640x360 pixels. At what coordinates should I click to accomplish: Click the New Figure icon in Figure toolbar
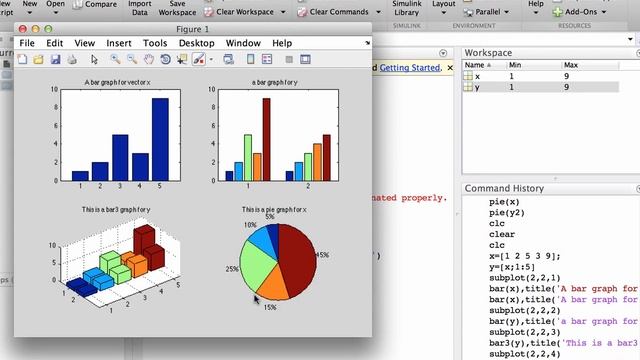22,60
